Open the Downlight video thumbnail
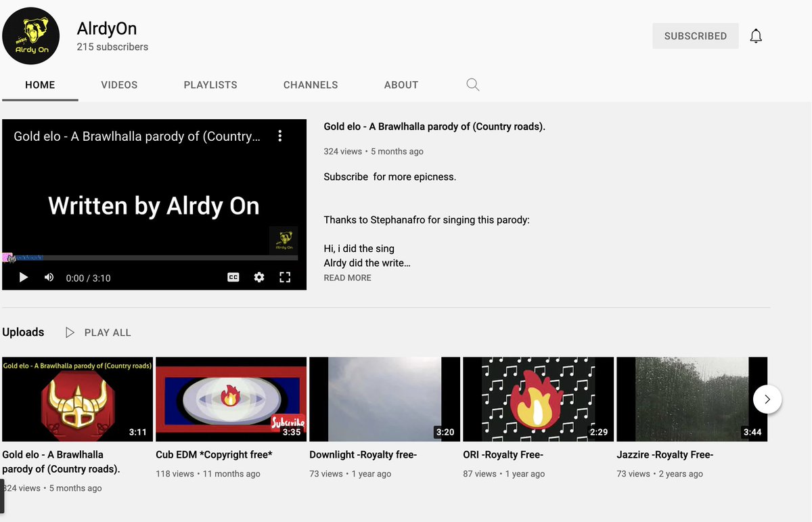 click(x=384, y=399)
